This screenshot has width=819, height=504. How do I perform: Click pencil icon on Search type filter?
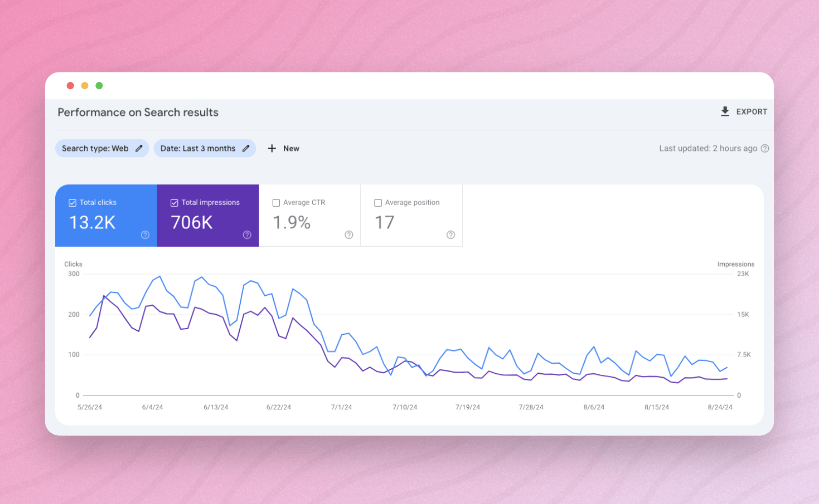[x=139, y=148]
